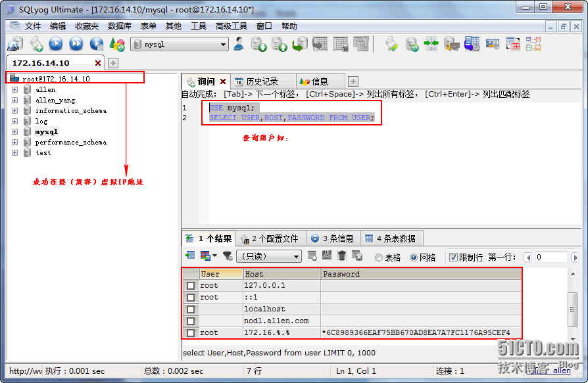The height and width of the screenshot is (383, 588).
Task: Expand the mysql database node
Action: tap(14, 131)
